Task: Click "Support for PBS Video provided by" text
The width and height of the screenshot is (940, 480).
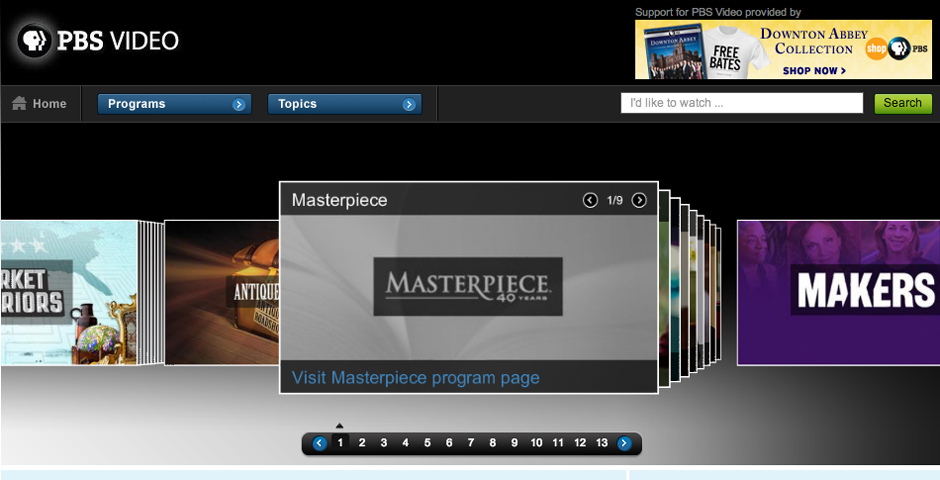Action: pyautogui.click(x=718, y=12)
